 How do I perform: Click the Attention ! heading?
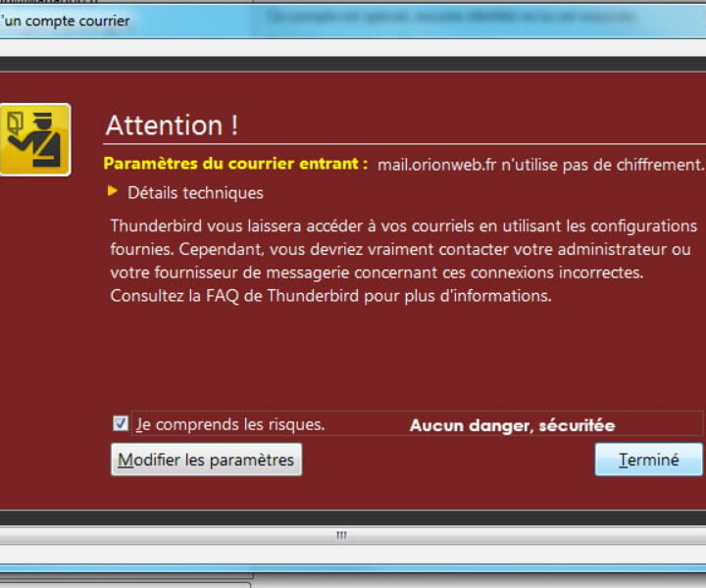172,125
